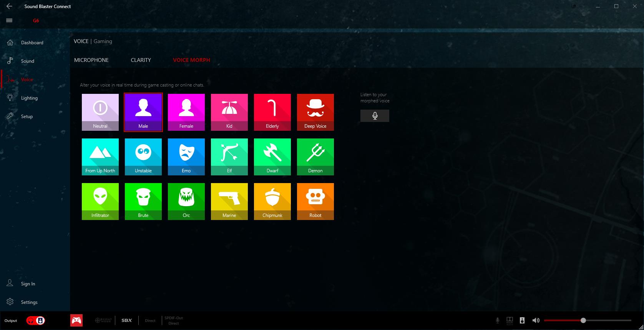Expand the hamburger navigation menu
This screenshot has height=330, width=644.
(x=9, y=21)
